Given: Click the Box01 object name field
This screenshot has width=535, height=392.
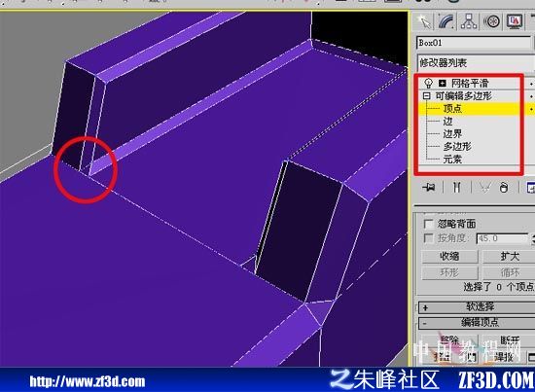Looking at the screenshot, I should [x=474, y=43].
